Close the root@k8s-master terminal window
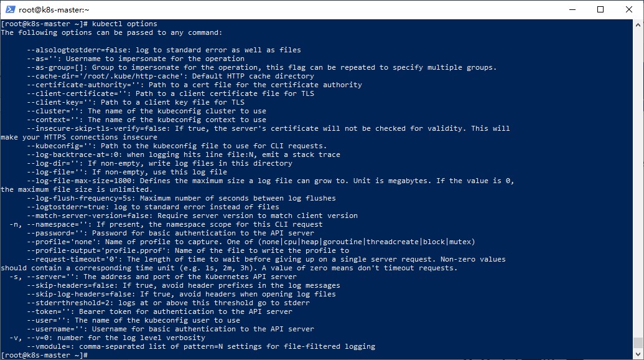This screenshot has width=644, height=360. tap(628, 9)
